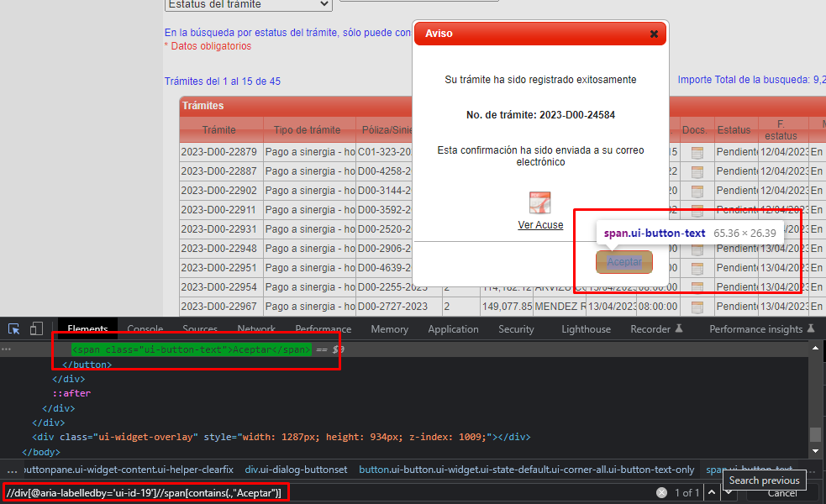This screenshot has height=504, width=826.
Task: Open the Recorder tab
Action: pyautogui.click(x=656, y=329)
